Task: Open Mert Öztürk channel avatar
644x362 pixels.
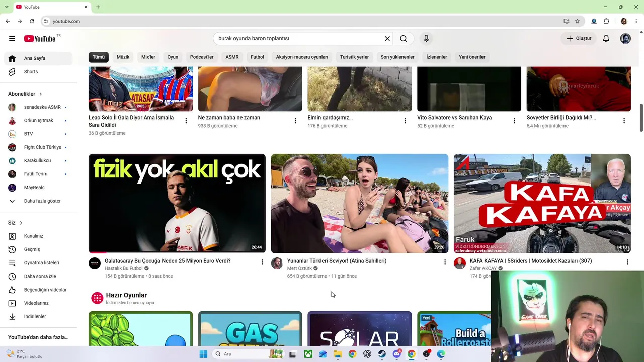Action: (277, 263)
